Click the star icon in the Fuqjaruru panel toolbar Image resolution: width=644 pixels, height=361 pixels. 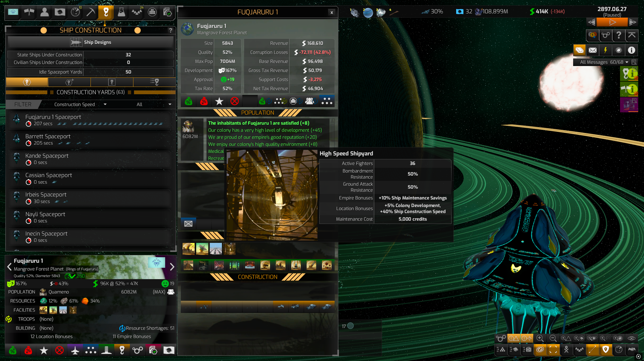click(x=219, y=101)
